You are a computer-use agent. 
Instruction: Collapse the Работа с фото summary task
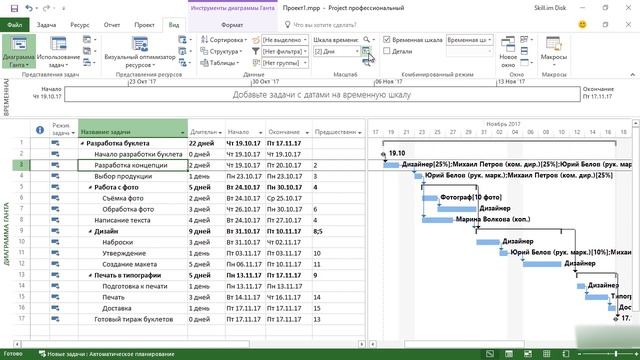coord(91,188)
